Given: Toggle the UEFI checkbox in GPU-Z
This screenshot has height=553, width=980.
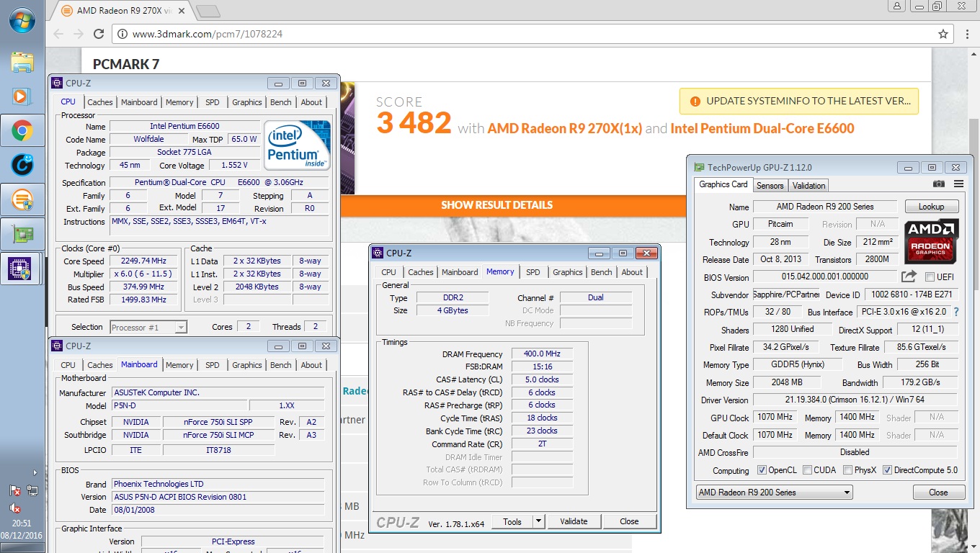Looking at the screenshot, I should [x=930, y=277].
